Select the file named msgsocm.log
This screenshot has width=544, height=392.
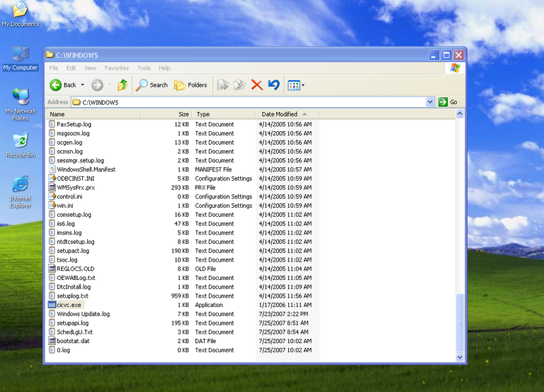[73, 133]
